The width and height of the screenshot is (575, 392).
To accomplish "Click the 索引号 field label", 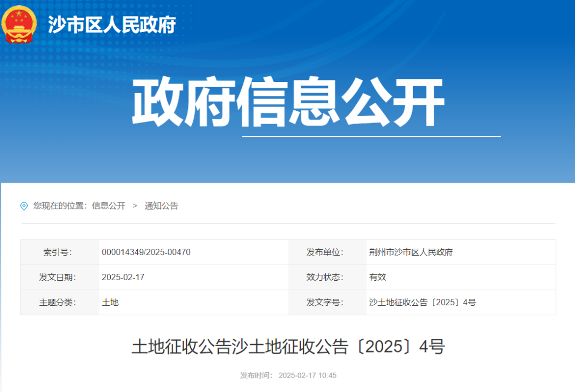I will tap(57, 252).
